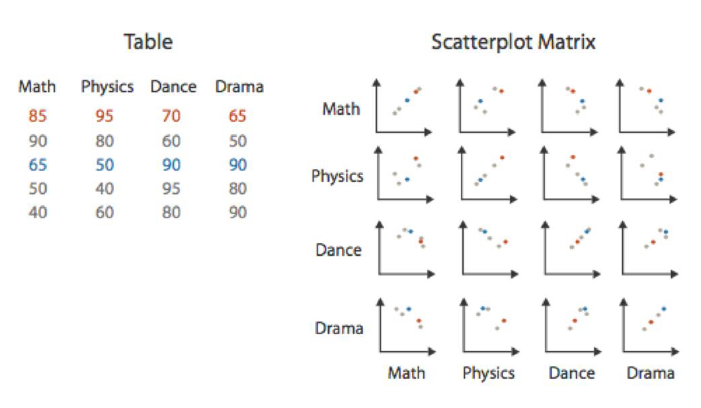
Task: Select the Physics column header in table
Action: [x=107, y=87]
